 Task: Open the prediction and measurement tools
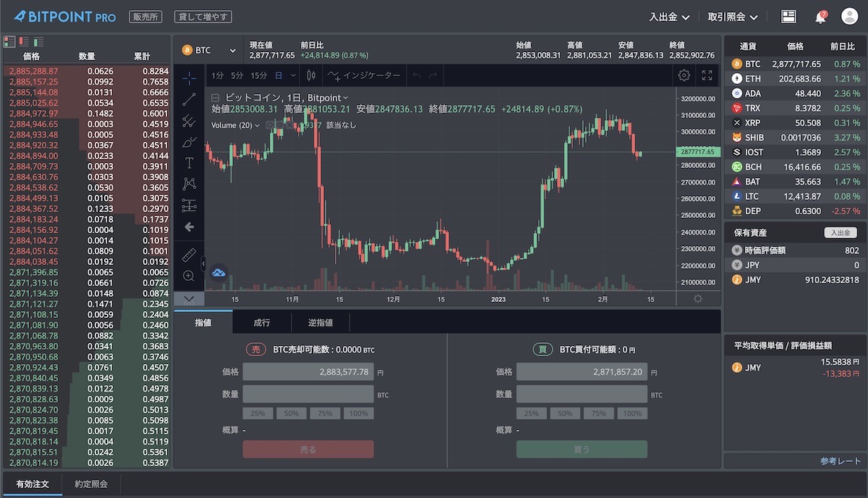click(190, 205)
